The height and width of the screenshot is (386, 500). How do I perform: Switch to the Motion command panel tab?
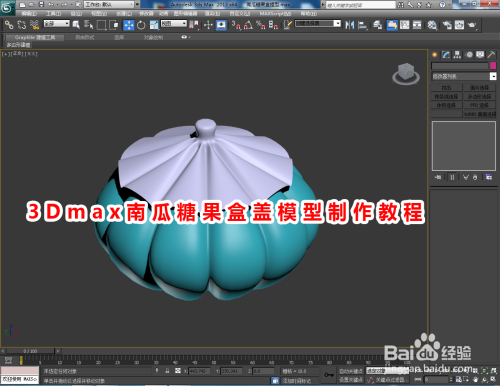coord(469,55)
